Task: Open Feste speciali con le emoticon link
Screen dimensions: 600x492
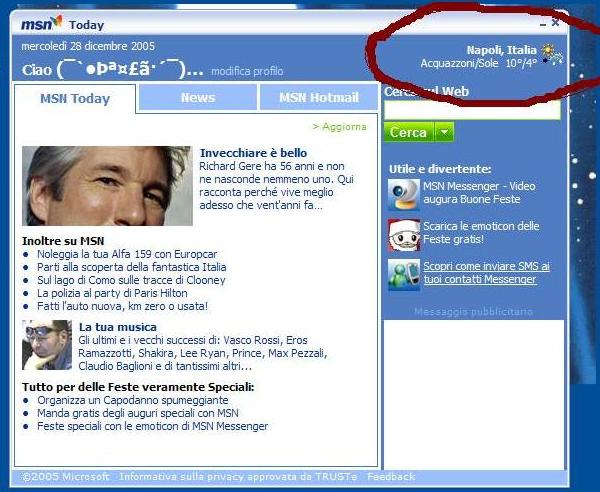Action: point(153,426)
